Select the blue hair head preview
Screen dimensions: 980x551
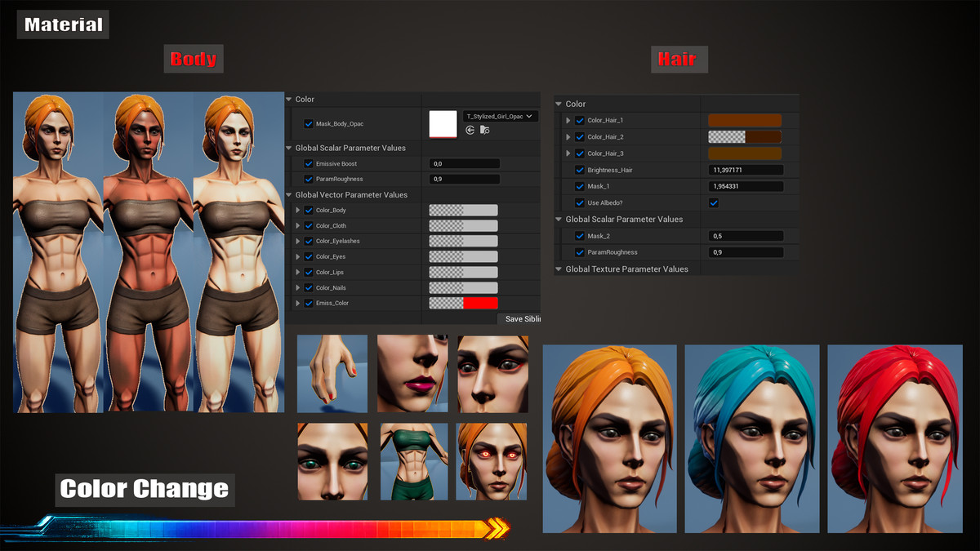click(752, 439)
